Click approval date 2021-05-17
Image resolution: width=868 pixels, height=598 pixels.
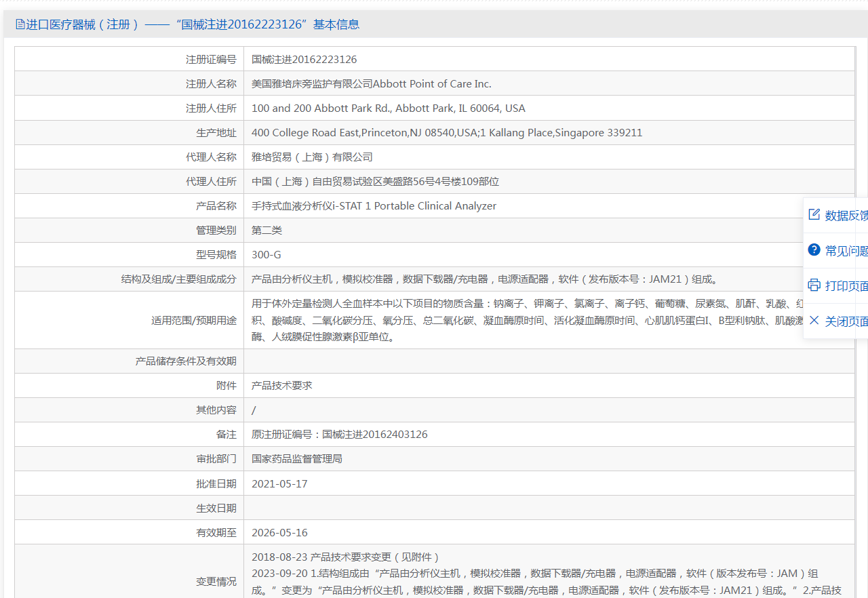tap(279, 483)
